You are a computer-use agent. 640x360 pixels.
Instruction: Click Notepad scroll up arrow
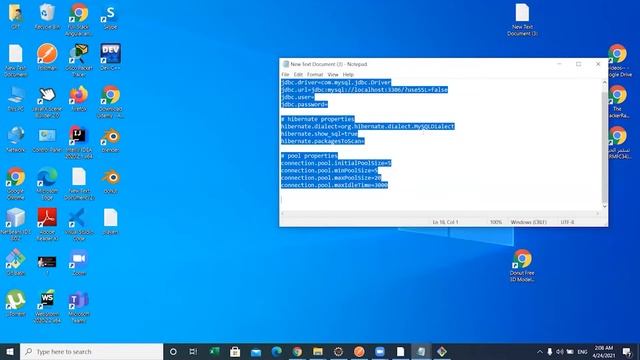tap(604, 83)
